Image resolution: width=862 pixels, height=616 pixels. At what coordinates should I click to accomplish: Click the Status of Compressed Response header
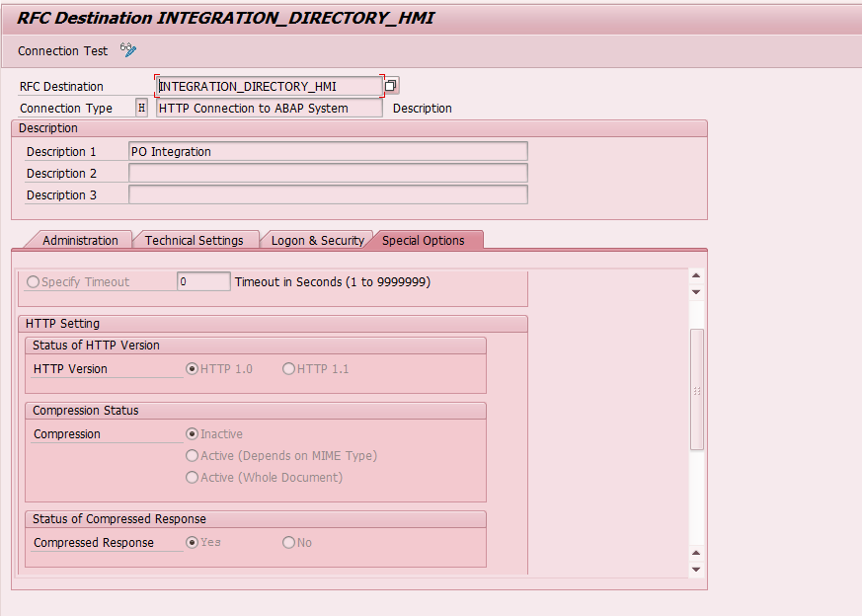point(256,518)
